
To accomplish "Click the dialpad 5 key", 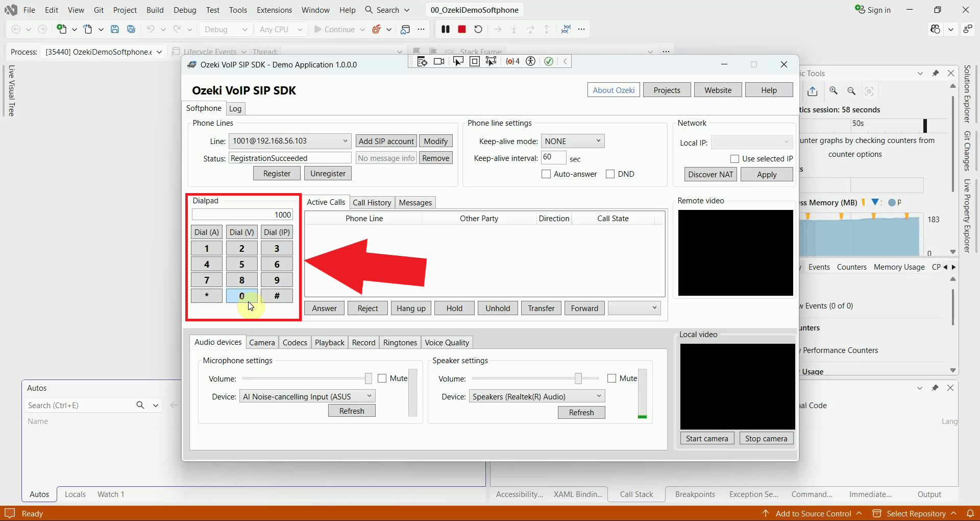I will 242,264.
